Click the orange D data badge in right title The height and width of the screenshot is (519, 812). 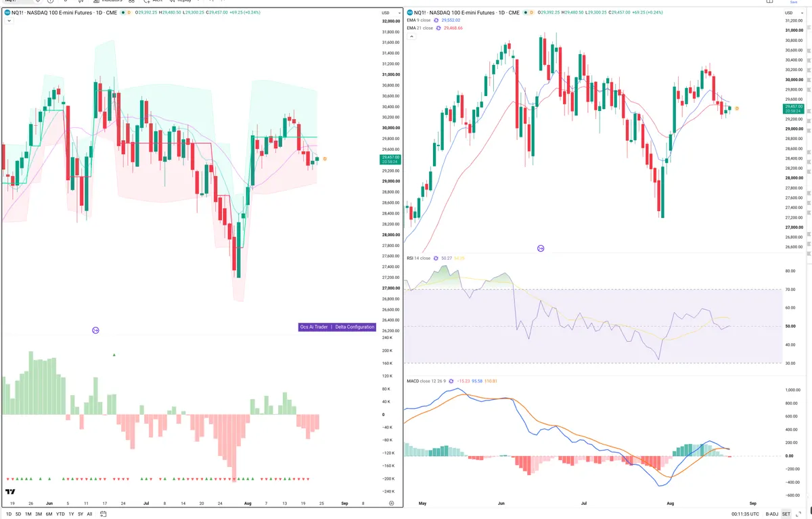[x=531, y=13]
